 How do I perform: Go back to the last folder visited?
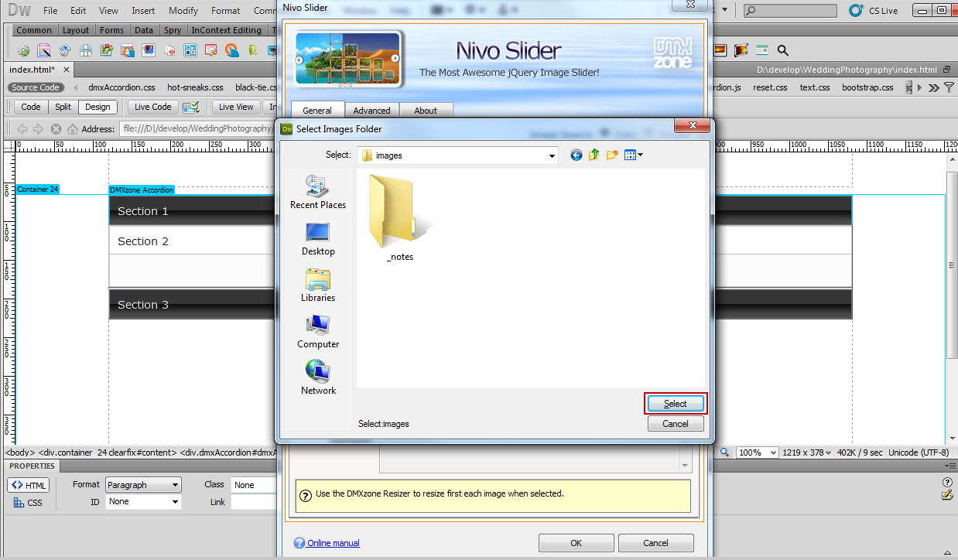[x=576, y=155]
